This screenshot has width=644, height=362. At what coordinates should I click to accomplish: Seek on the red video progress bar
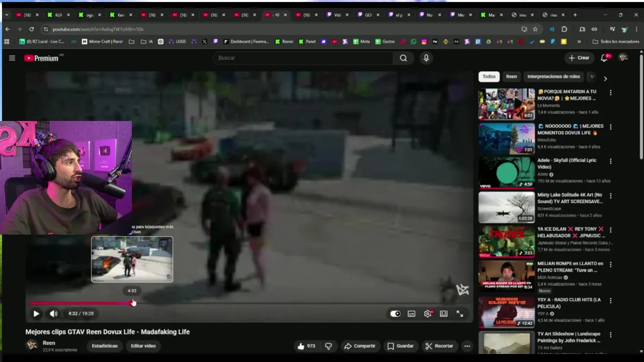click(81, 303)
